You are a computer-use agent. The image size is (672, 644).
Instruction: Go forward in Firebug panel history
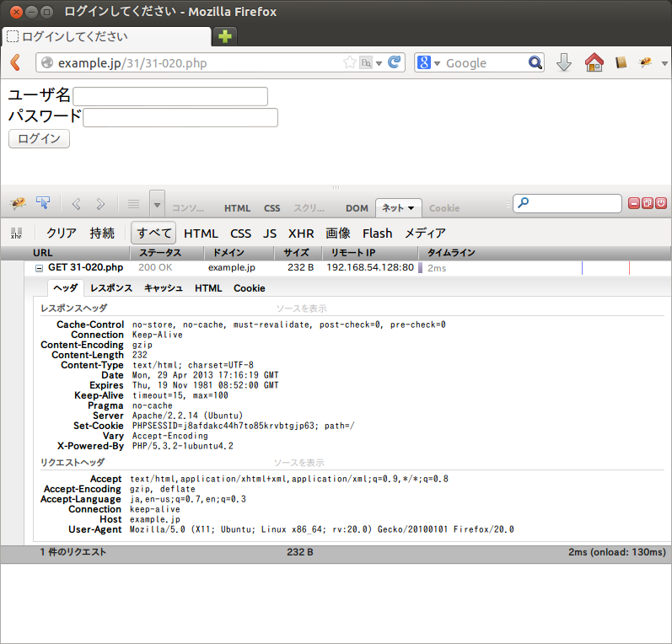click(x=100, y=204)
